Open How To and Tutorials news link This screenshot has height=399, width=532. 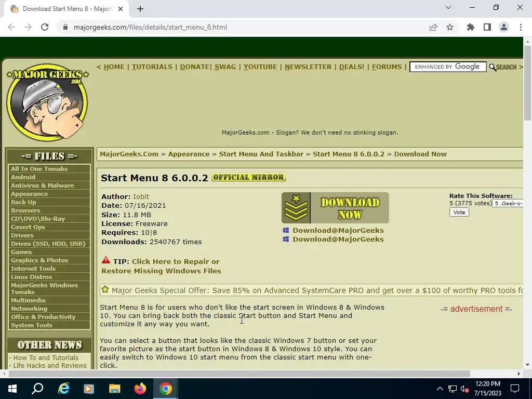pyautogui.click(x=46, y=357)
